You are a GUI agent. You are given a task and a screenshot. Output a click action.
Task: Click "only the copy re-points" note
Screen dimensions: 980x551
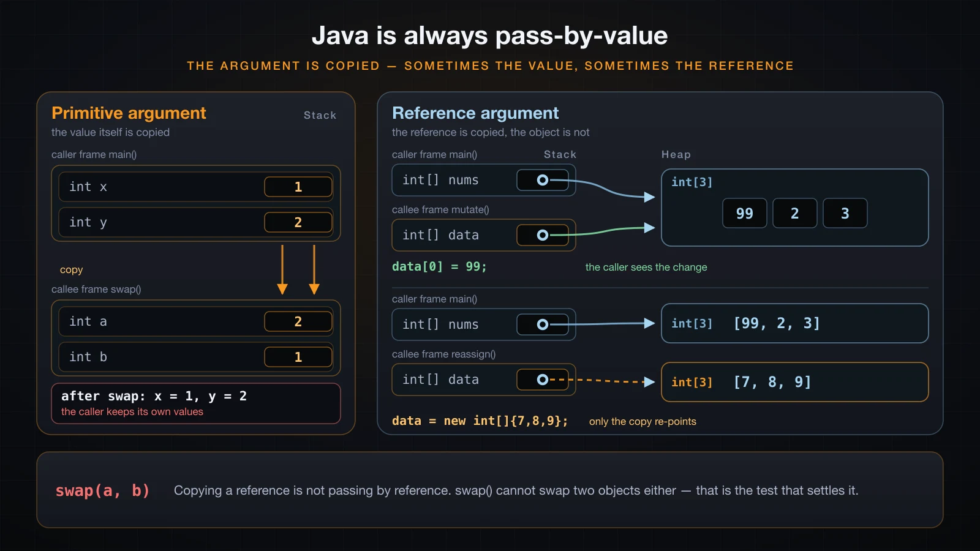point(643,422)
